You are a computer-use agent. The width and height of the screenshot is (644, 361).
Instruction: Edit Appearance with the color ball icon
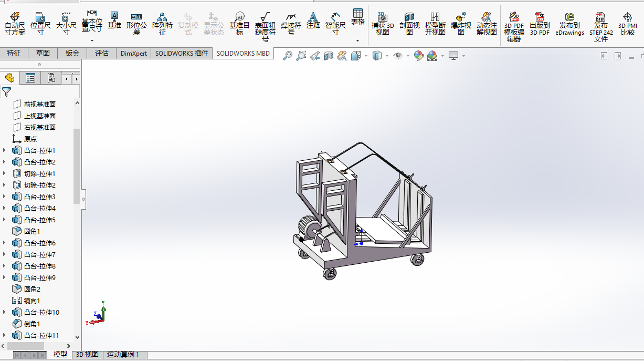[x=418, y=55]
